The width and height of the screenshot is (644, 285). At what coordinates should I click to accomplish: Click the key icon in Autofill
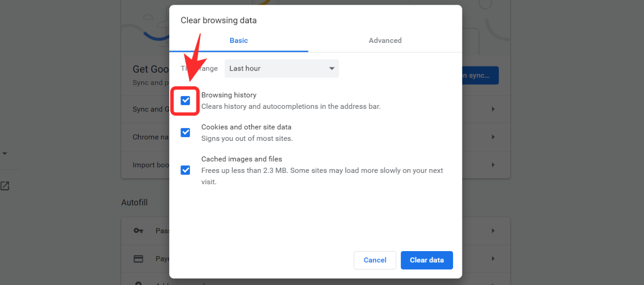tap(138, 230)
